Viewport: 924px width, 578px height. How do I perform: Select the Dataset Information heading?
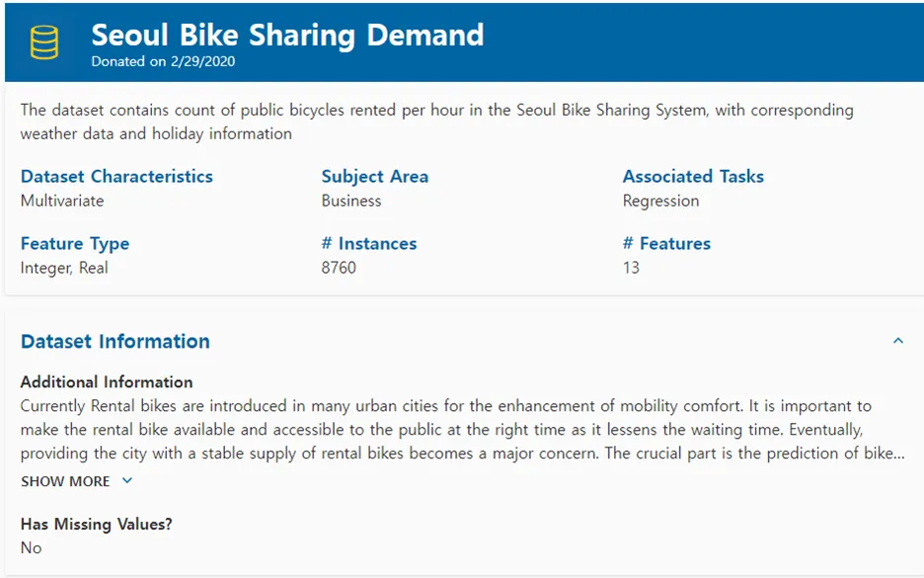tap(115, 341)
